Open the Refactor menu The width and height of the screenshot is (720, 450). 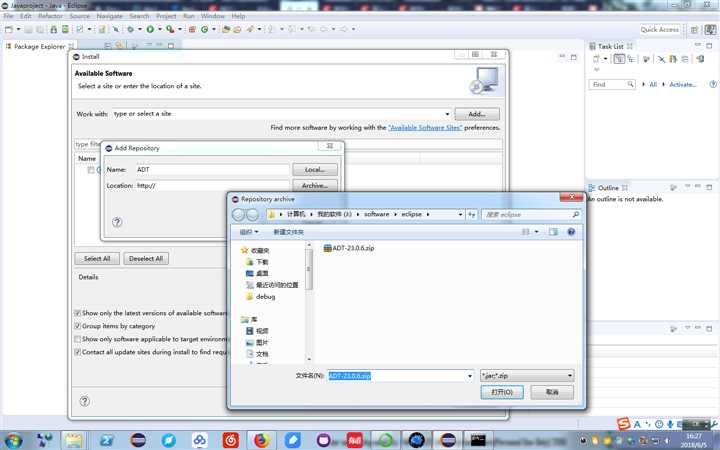tap(51, 16)
